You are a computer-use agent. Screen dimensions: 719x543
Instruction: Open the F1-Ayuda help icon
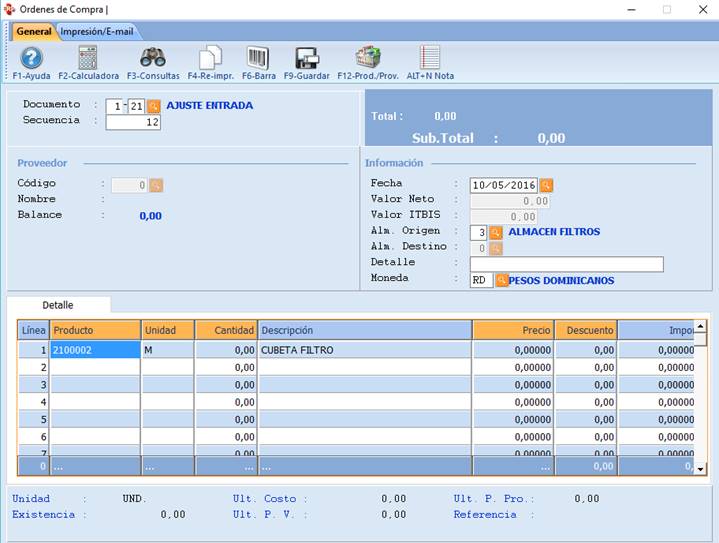pos(31,58)
